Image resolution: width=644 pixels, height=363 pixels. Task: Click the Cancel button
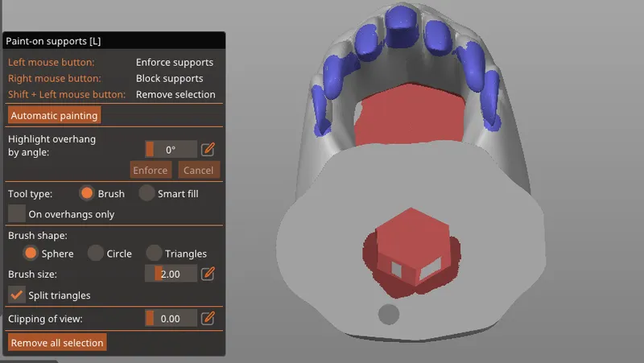[198, 170]
